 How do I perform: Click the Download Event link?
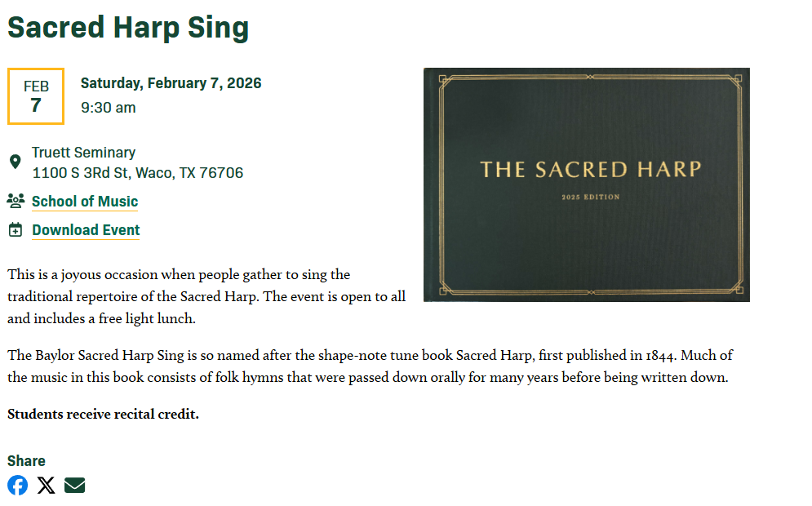86,230
